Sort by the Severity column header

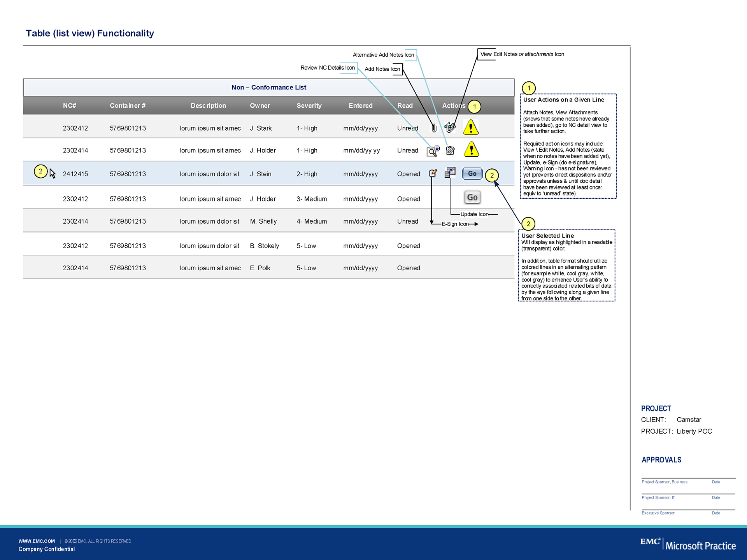309,106
